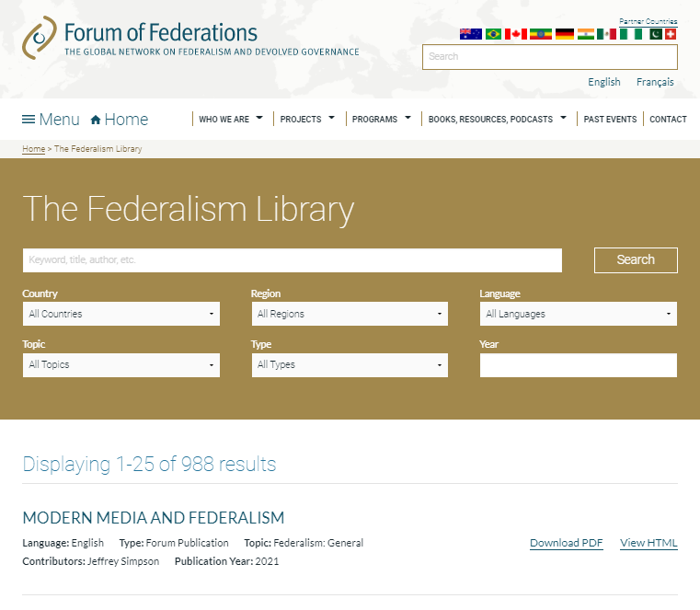Screen dimensions: 700x610
Task: Open the Contact page
Action: [x=668, y=120]
